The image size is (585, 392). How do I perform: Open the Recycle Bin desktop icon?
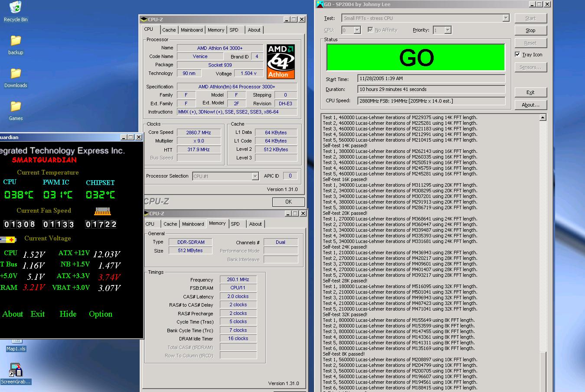[16, 11]
